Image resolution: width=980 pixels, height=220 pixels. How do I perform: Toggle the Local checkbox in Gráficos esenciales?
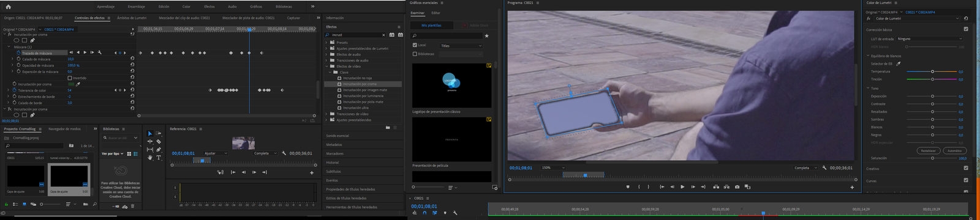[415, 45]
